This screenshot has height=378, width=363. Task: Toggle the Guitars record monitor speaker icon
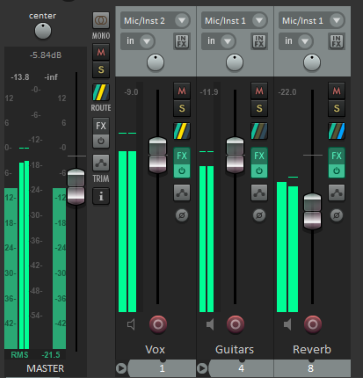coord(210,324)
